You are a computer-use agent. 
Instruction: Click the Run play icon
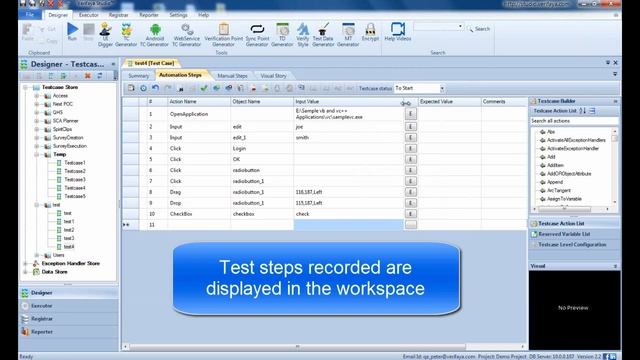click(x=72, y=29)
